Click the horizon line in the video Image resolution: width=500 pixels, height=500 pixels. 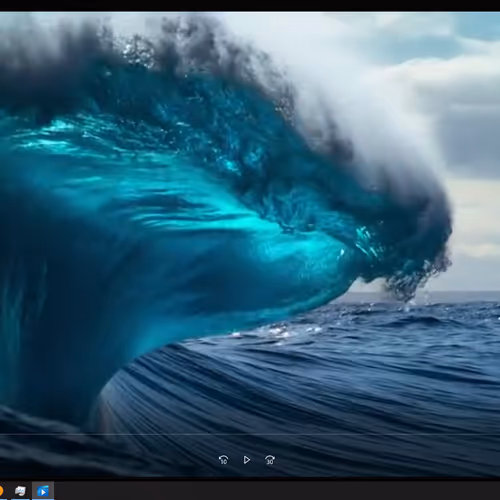pyautogui.click(x=467, y=292)
